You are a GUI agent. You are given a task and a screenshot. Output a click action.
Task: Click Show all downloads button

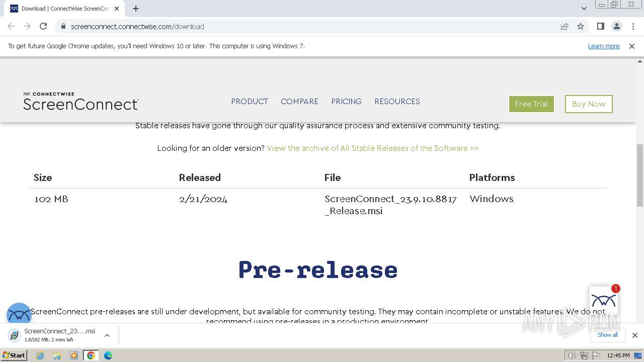click(x=608, y=335)
